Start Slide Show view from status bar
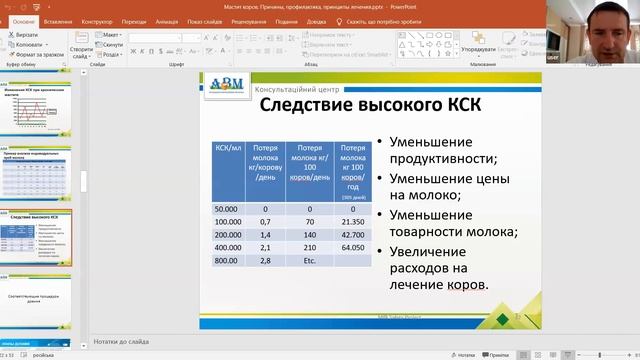640x360 pixels. [x=567, y=355]
